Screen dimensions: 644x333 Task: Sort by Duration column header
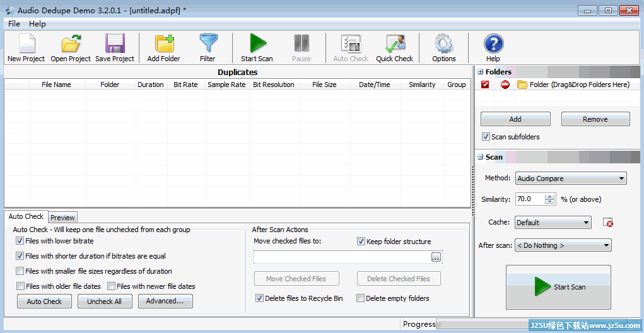coord(151,85)
